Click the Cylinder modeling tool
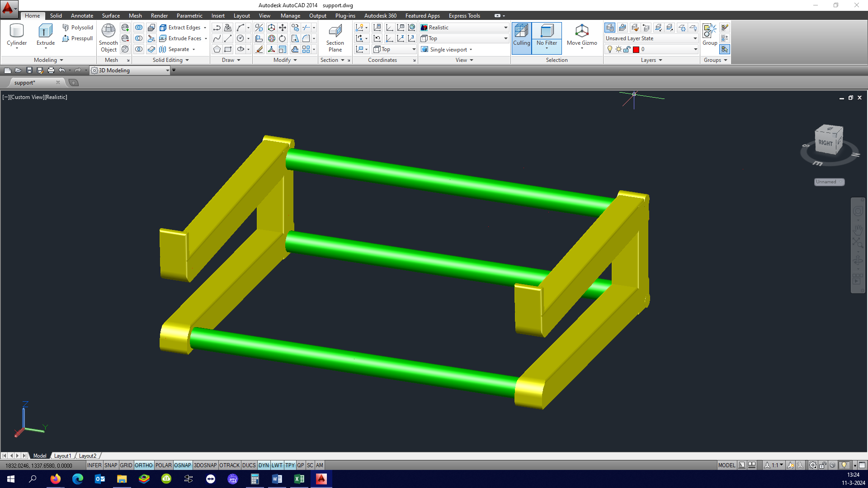 pos(17,36)
